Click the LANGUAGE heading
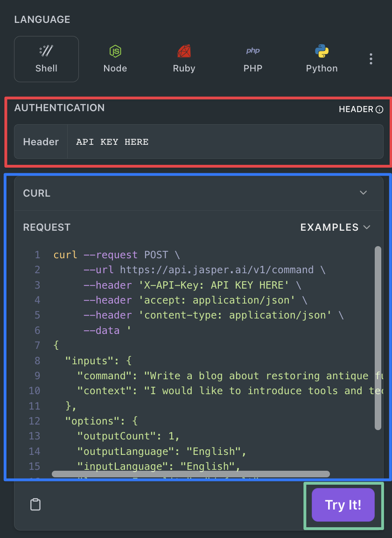 (42, 19)
